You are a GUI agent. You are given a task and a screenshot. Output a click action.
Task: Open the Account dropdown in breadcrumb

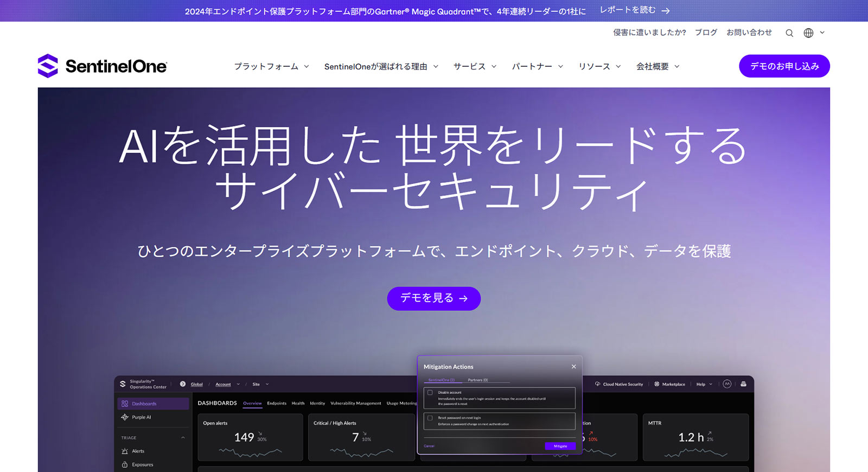[227, 384]
